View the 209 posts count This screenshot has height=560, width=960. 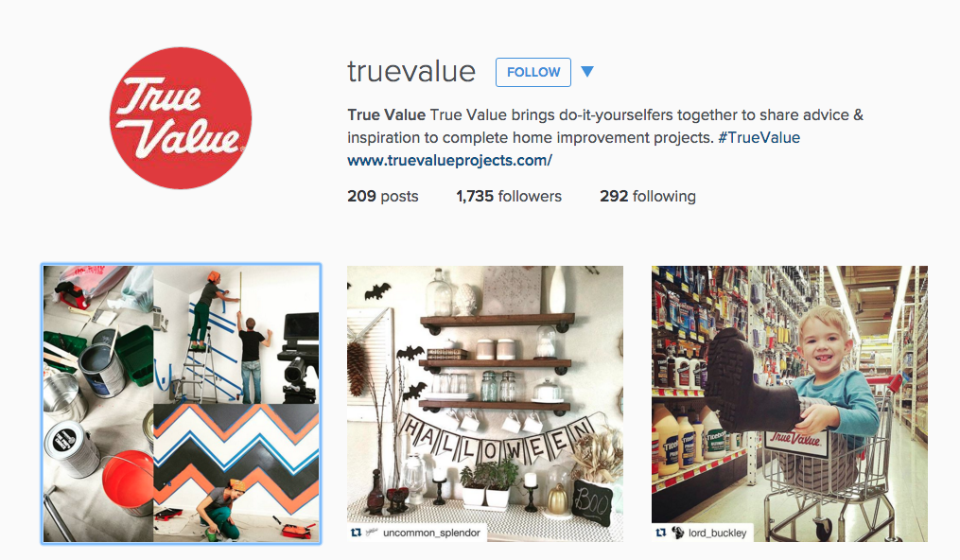pos(383,197)
